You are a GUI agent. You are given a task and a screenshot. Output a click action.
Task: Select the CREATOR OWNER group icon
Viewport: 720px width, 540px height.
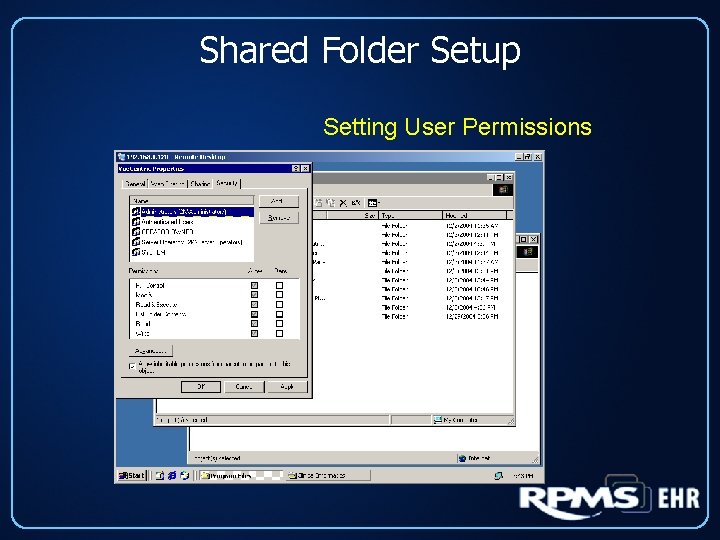[x=136, y=232]
